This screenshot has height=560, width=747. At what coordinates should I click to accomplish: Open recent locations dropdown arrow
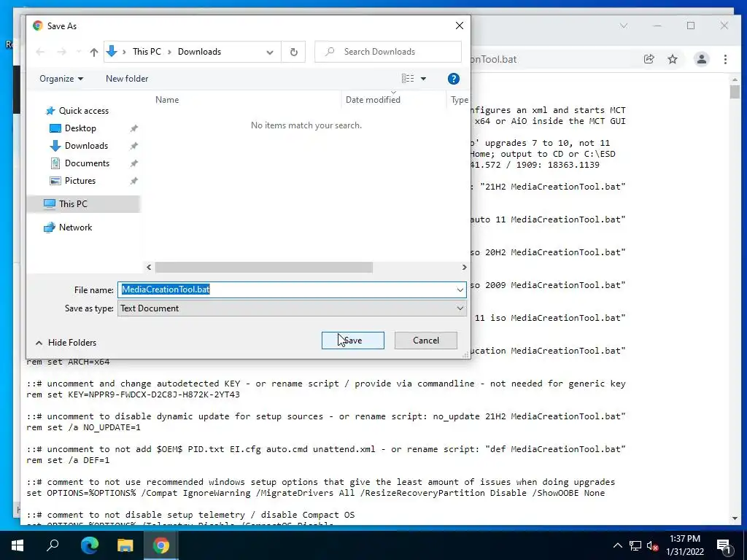(79, 52)
